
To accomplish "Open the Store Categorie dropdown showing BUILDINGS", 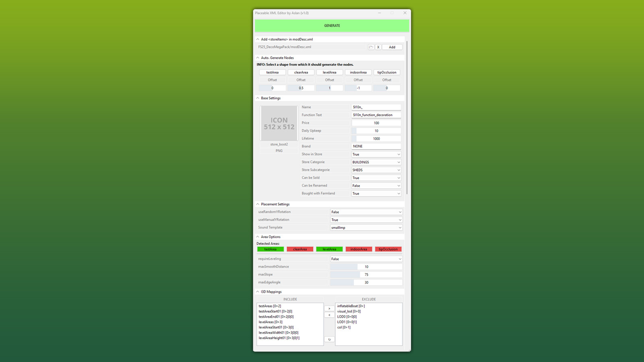I will (x=376, y=162).
